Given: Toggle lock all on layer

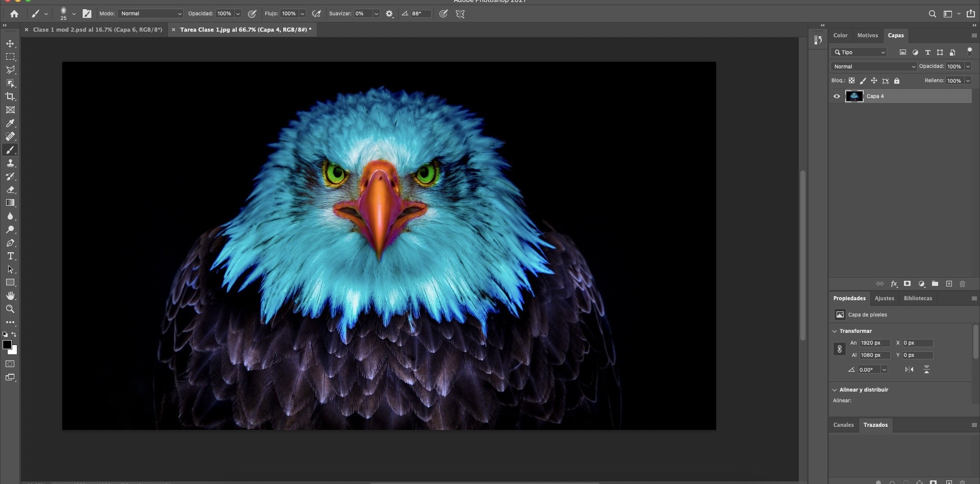Looking at the screenshot, I should [x=897, y=81].
